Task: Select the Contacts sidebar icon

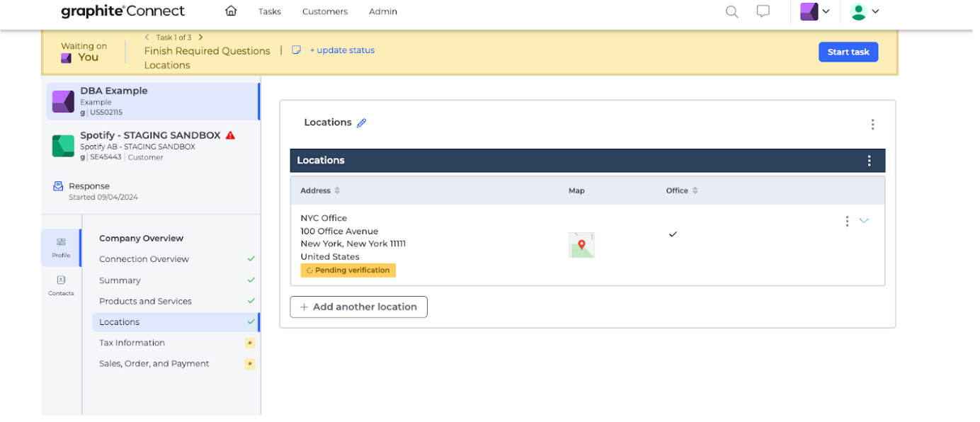Action: click(61, 285)
